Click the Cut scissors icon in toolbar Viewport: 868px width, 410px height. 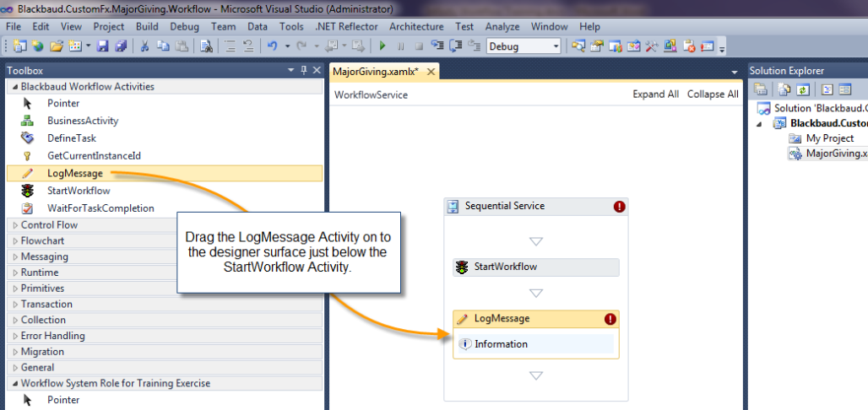pyautogui.click(x=145, y=46)
